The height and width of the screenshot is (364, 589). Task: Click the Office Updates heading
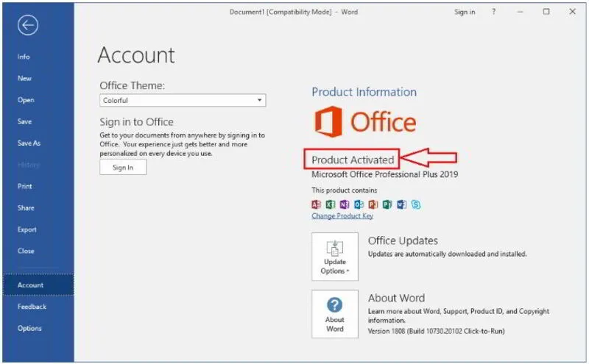(403, 240)
